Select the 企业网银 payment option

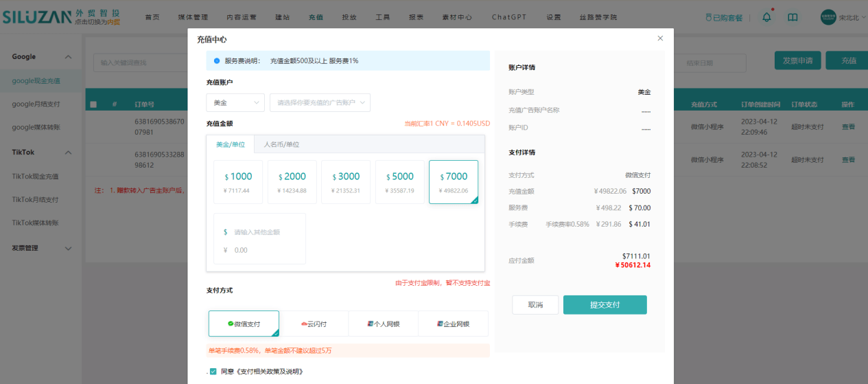pos(453,324)
